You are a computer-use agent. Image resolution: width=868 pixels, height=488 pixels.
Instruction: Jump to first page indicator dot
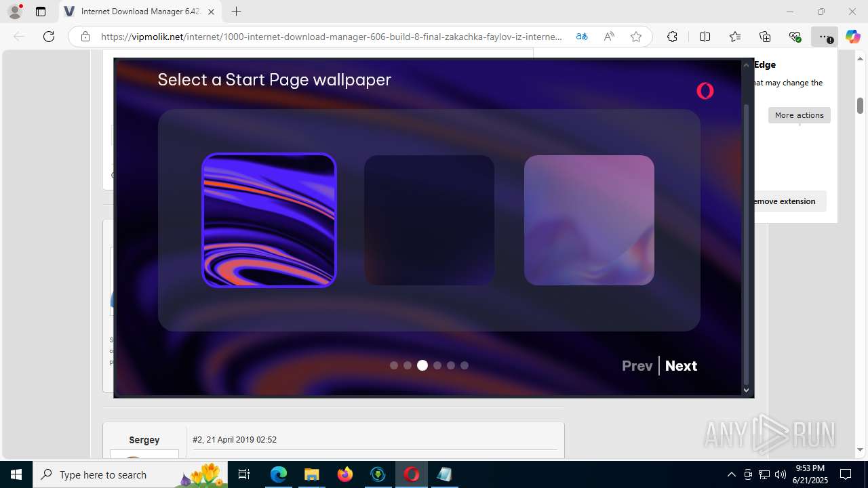click(x=394, y=365)
